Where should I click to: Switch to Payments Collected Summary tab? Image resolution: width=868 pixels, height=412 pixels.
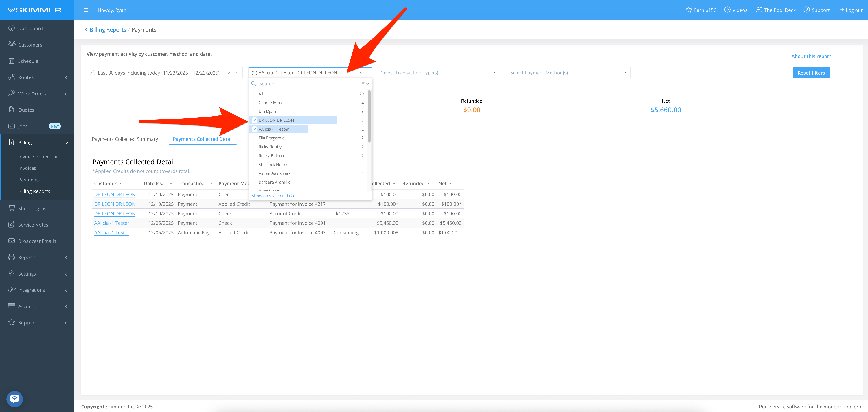click(x=125, y=139)
